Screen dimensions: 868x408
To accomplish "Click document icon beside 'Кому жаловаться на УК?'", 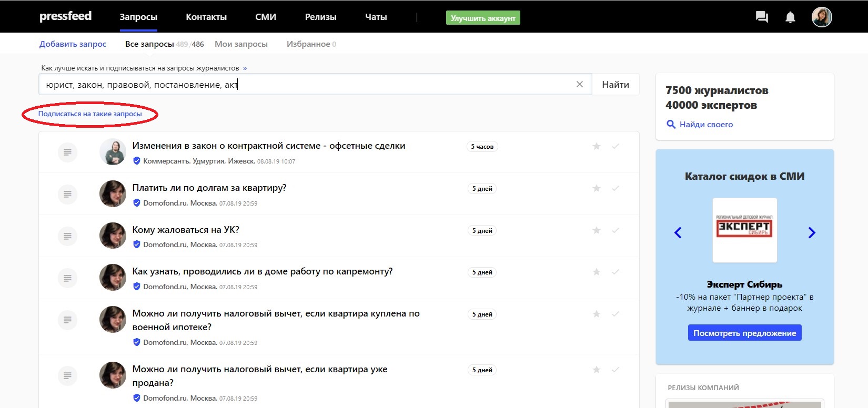I will [67, 236].
